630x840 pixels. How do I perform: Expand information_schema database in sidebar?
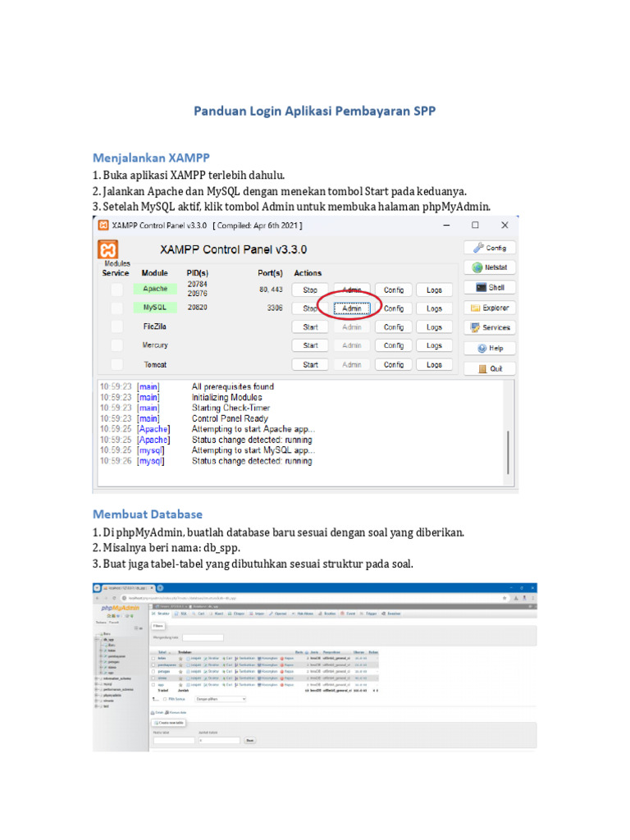pos(96,678)
